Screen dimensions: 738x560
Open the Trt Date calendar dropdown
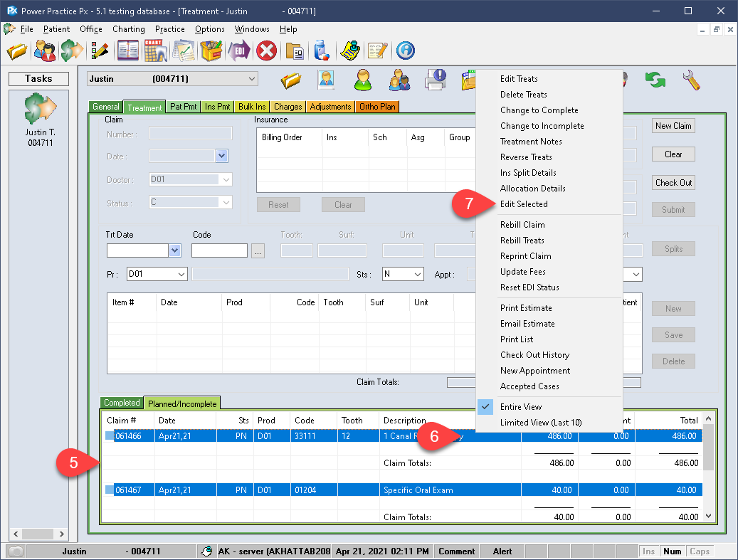click(174, 250)
